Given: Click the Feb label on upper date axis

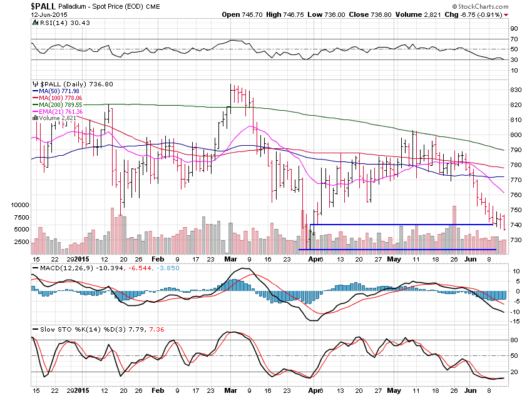Looking at the screenshot, I should (158, 259).
